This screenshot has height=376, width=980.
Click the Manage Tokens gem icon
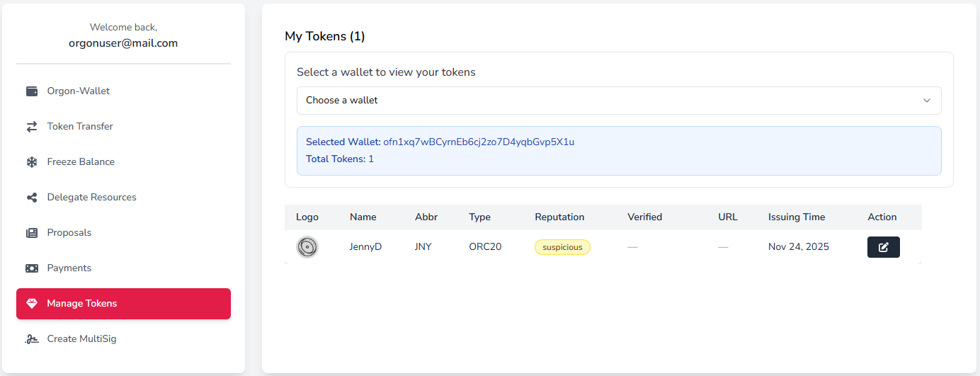[32, 304]
